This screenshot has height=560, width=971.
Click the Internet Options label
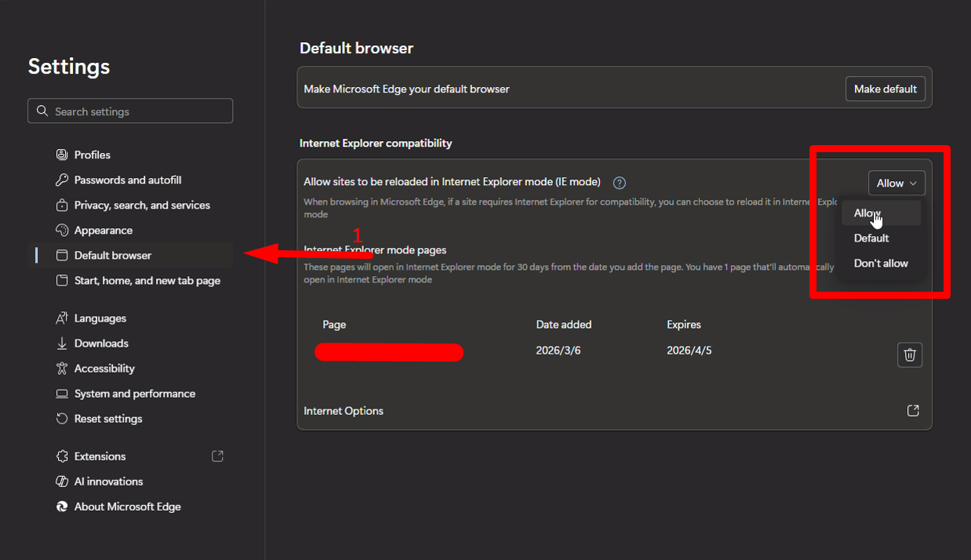344,411
